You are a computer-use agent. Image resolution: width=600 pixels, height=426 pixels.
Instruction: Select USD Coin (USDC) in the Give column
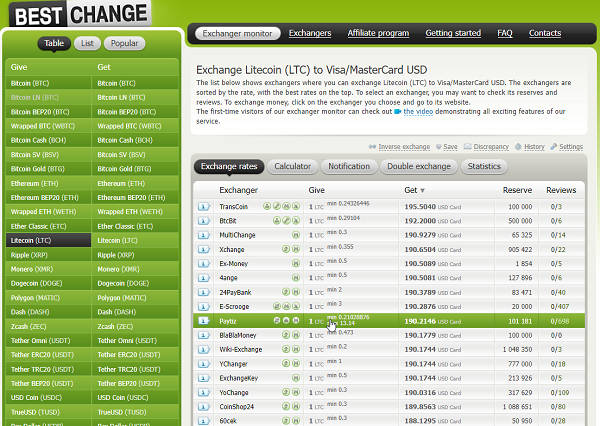click(x=49, y=398)
